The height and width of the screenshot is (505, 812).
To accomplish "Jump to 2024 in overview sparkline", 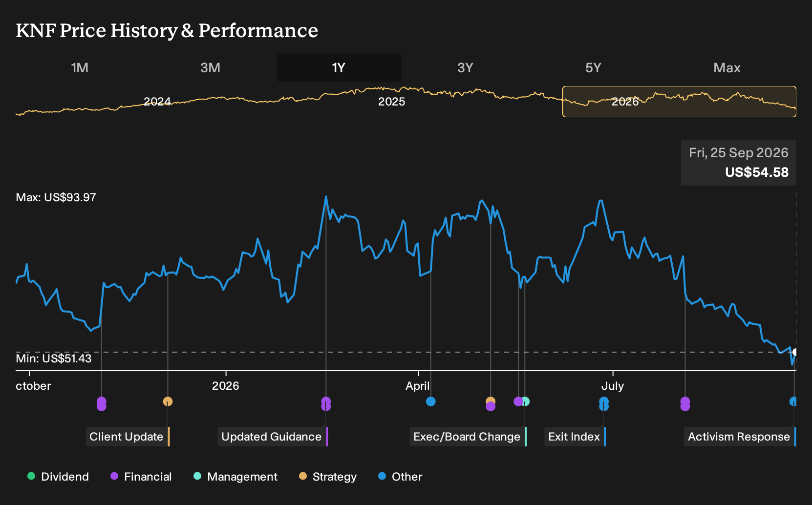I will tap(157, 102).
